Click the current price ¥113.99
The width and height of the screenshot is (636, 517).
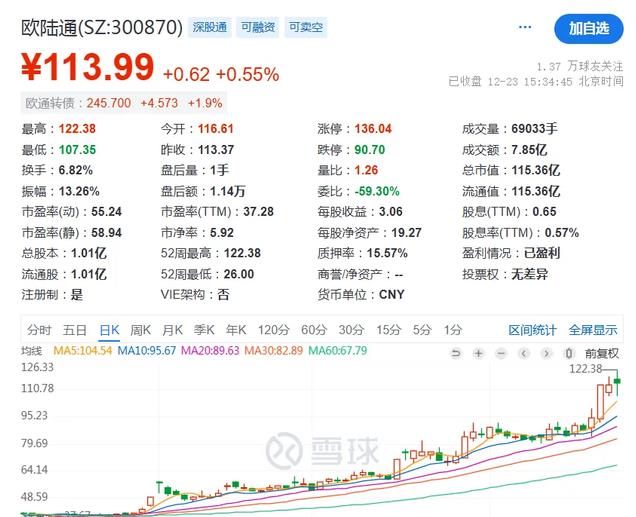(x=88, y=67)
